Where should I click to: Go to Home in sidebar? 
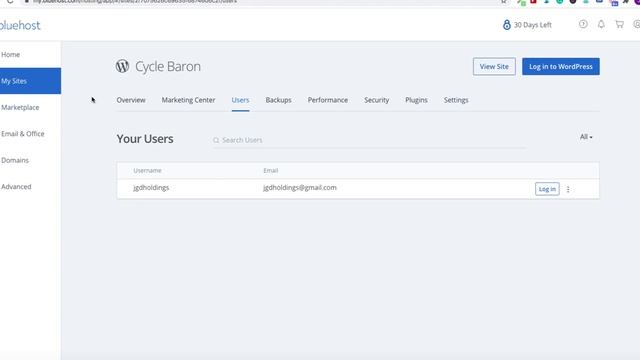point(11,54)
